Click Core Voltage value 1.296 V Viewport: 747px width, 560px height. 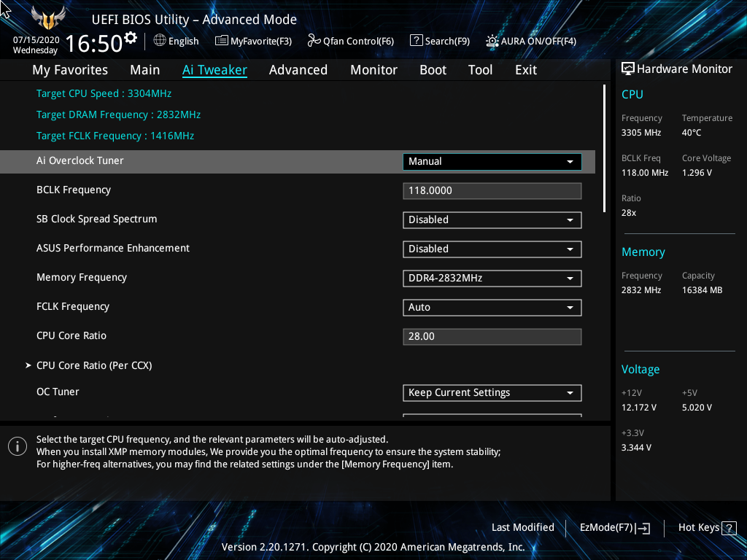pyautogui.click(x=697, y=173)
